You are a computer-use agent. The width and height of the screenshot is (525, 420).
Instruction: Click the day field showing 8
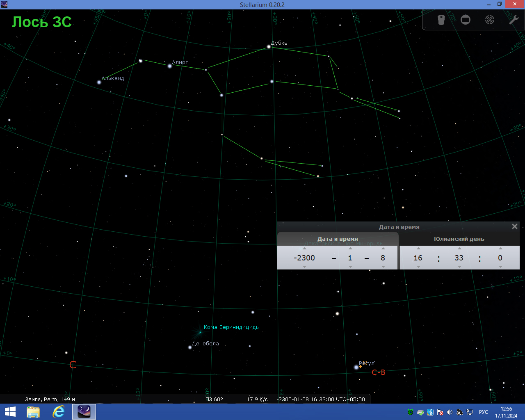383,258
